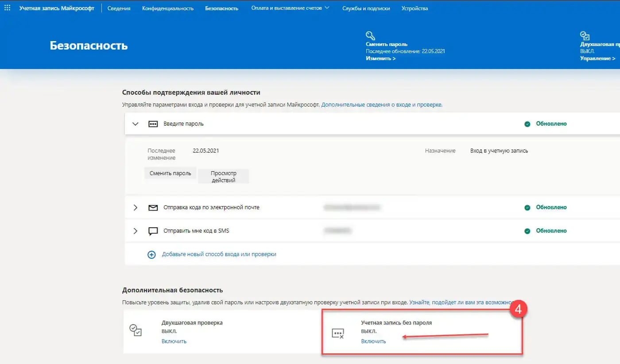The height and width of the screenshot is (364, 620).
Task: Click the plus circle icon to add method
Action: pos(151,255)
